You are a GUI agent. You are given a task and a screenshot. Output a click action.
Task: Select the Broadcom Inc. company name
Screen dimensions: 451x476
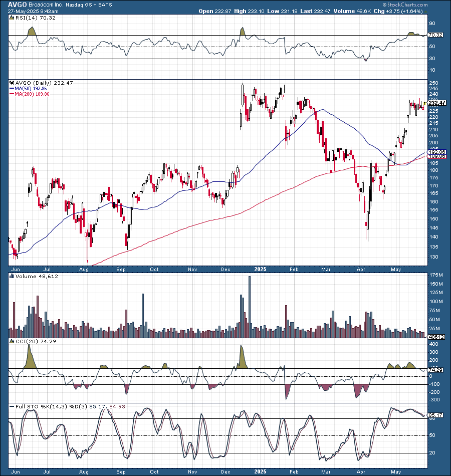point(44,4)
